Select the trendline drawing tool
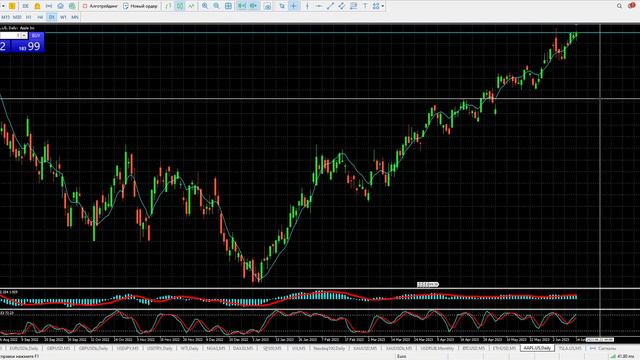The image size is (640, 360). point(330,6)
